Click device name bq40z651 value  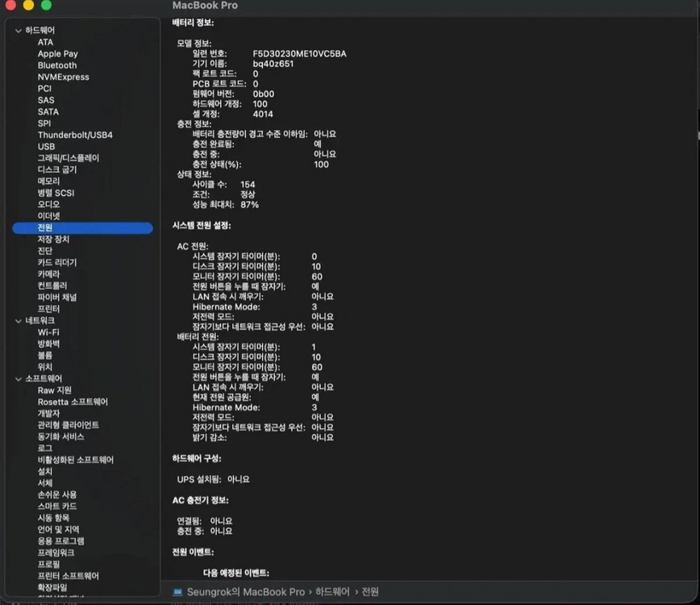click(273, 64)
